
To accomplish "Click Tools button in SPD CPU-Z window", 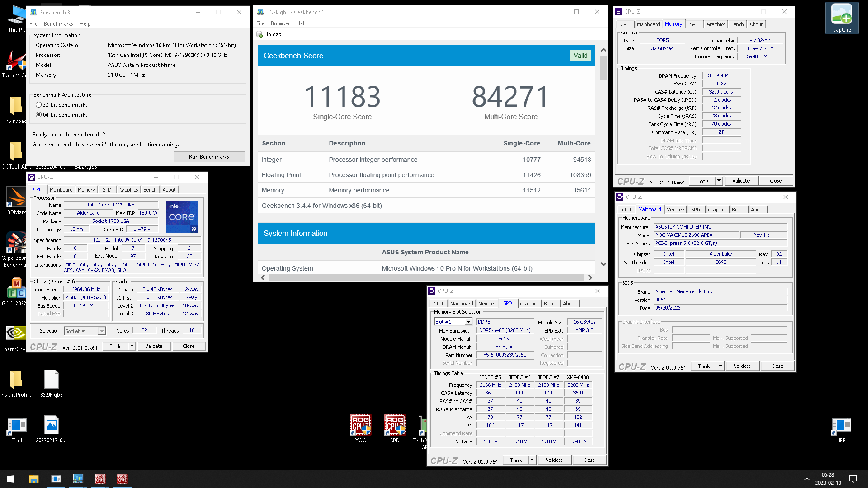I will coord(516,460).
